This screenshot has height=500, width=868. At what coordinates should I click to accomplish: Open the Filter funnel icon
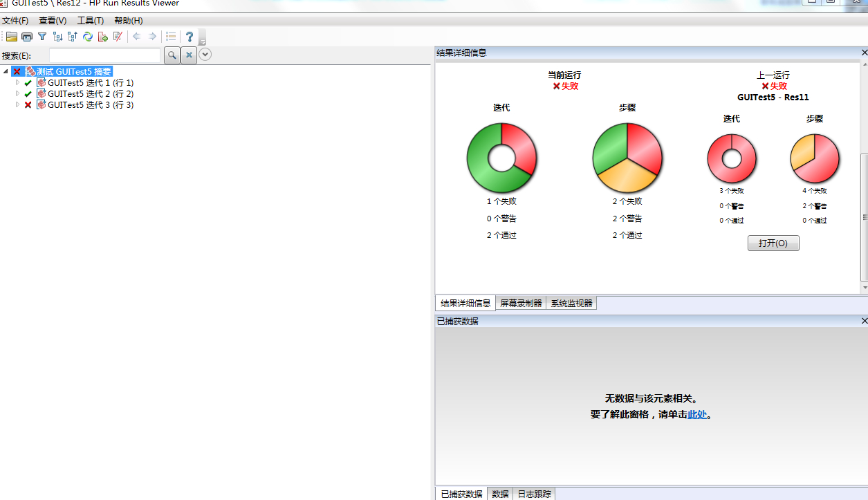[x=42, y=37]
